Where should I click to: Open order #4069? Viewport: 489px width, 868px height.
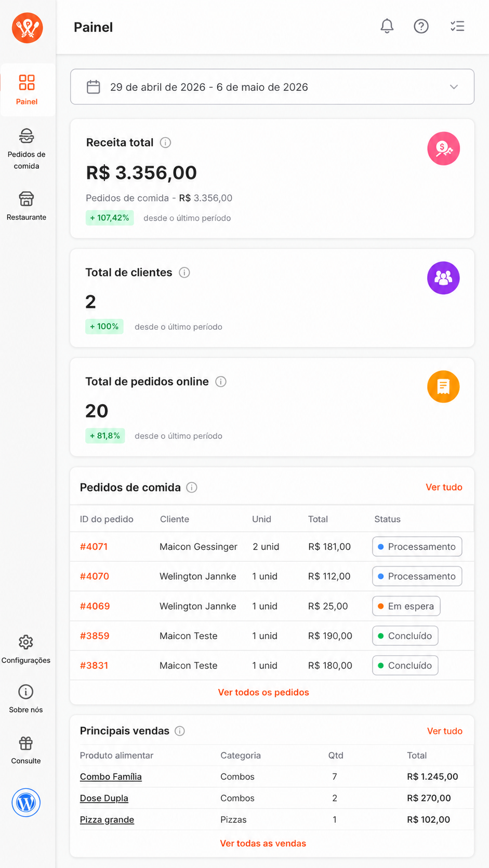point(95,606)
